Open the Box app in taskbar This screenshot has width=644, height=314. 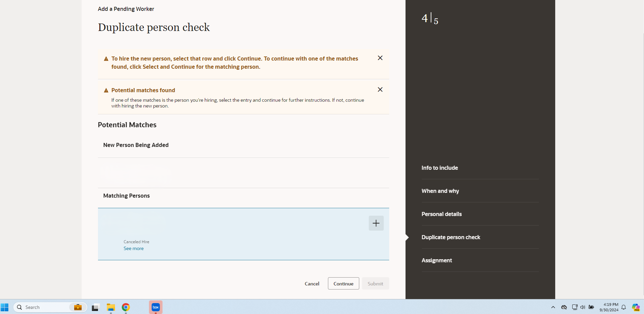coord(155,307)
